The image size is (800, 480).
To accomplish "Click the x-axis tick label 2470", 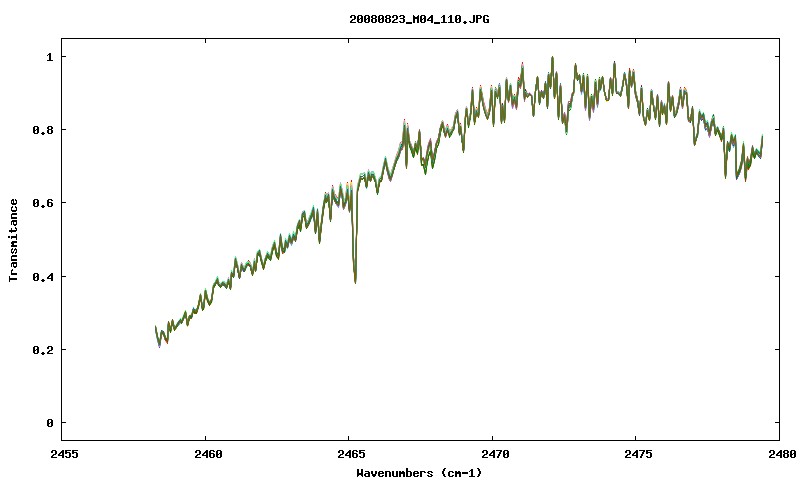I will (495, 454).
